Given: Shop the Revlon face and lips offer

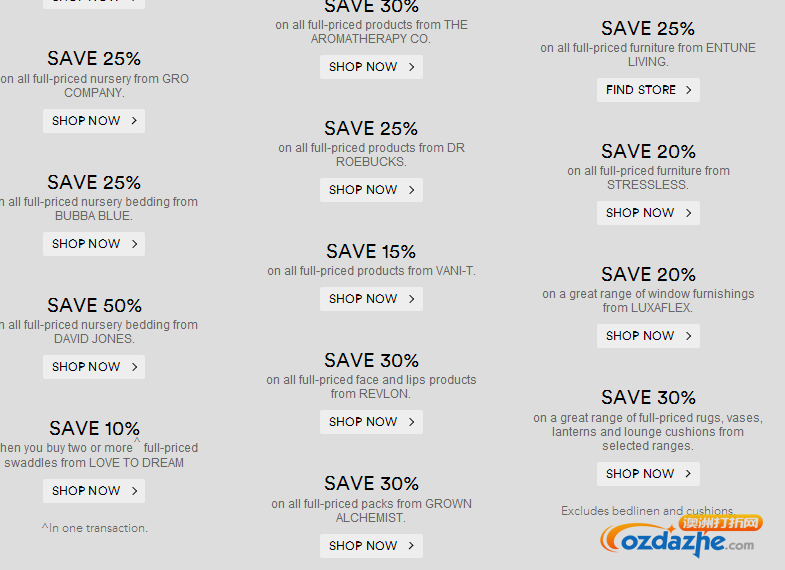Looking at the screenshot, I should [x=371, y=422].
